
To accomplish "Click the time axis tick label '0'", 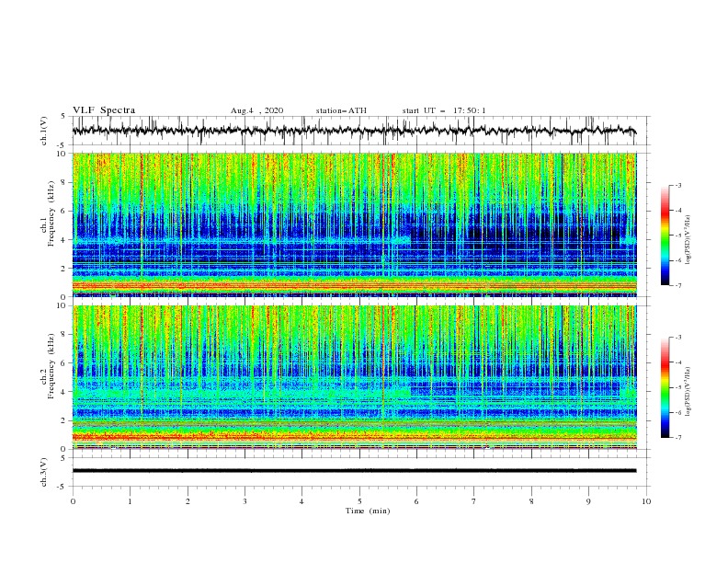I will [x=73, y=501].
